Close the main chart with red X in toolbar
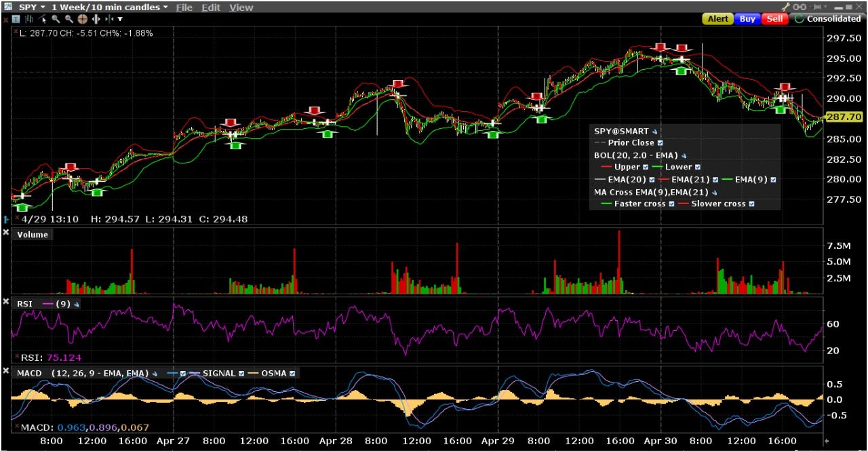 tap(5, 20)
